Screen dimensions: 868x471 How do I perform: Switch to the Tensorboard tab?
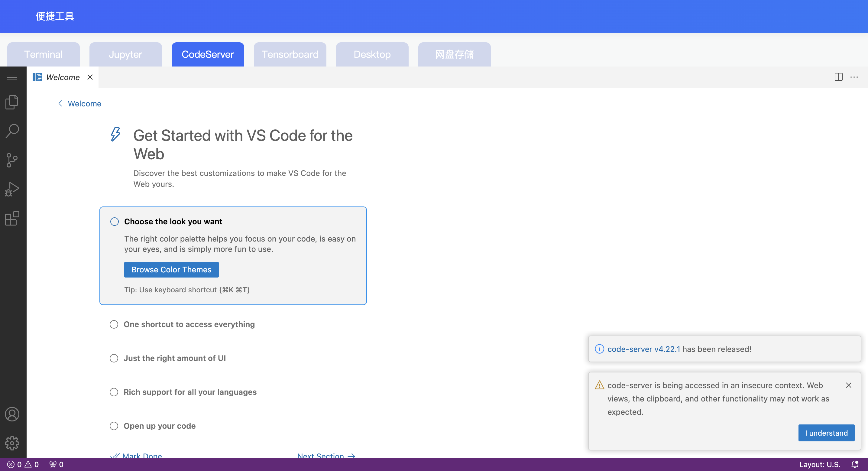point(290,54)
